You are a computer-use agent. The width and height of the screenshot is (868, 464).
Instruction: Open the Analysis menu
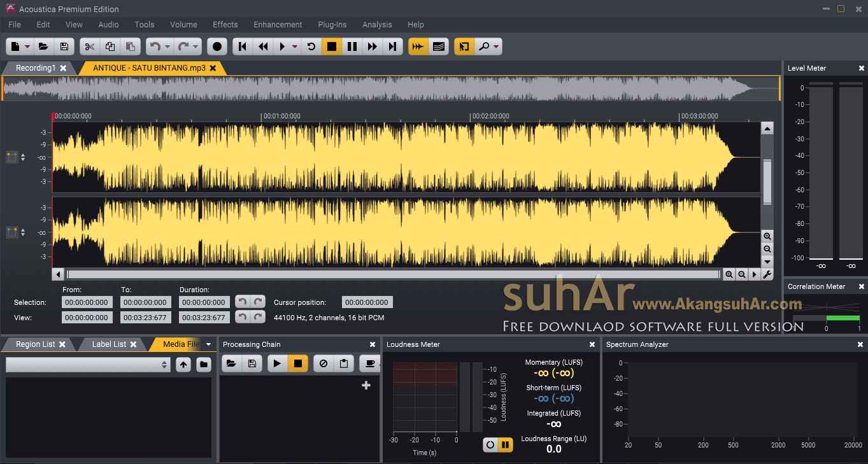(377, 24)
